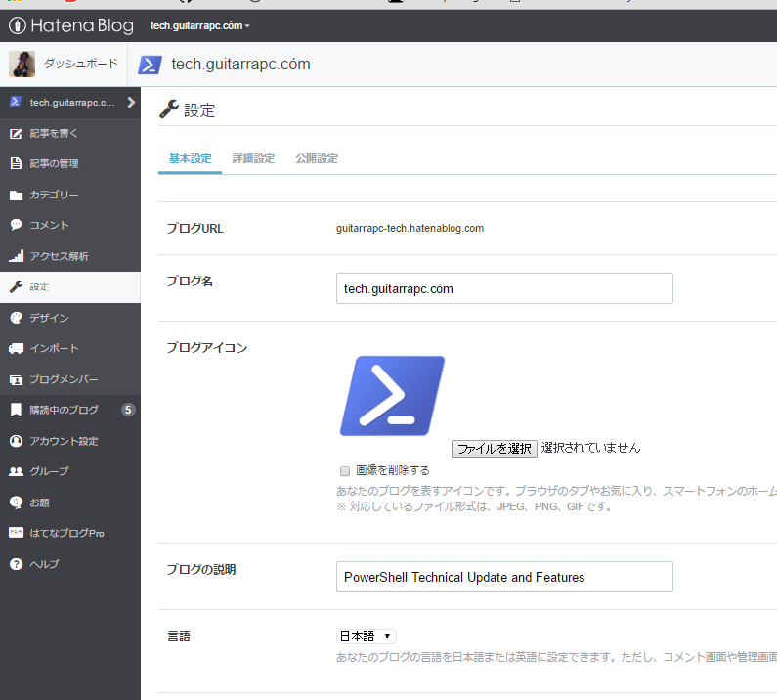Click the 選択されていません file status text
This screenshot has width=777, height=700.
(590, 448)
